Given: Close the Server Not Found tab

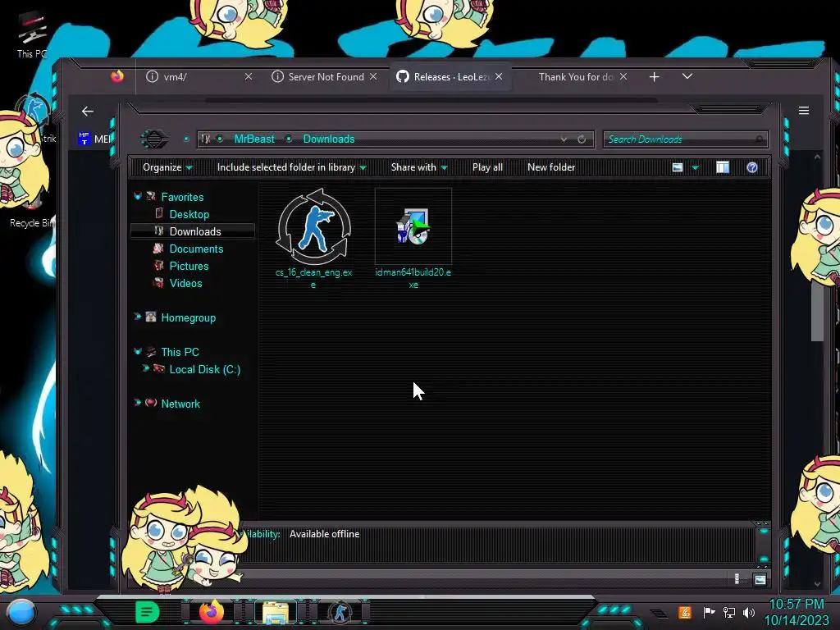Looking at the screenshot, I should 373,76.
